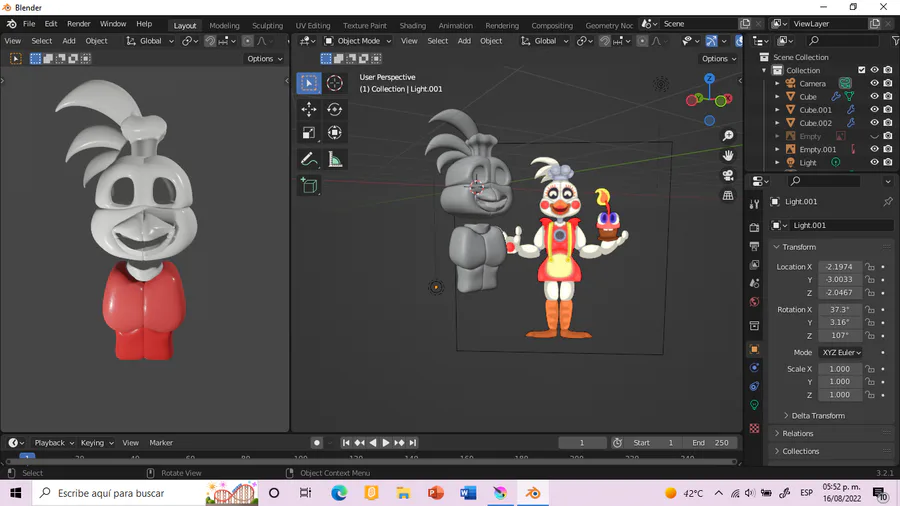Expand the Relations panel
This screenshot has width=900, height=506.
coord(797,433)
